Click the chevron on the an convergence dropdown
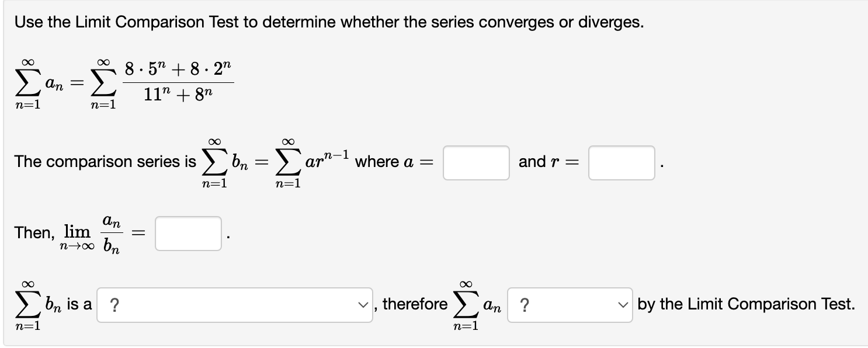 622,304
